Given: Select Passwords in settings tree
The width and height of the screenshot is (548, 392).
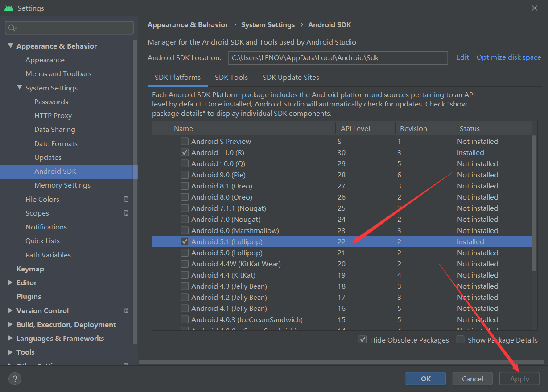Looking at the screenshot, I should pyautogui.click(x=51, y=102).
